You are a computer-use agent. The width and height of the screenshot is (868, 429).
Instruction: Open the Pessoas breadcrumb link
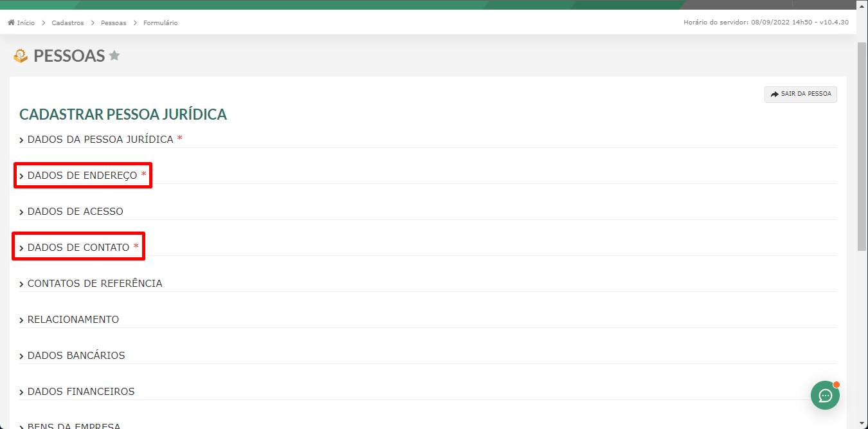pyautogui.click(x=113, y=23)
